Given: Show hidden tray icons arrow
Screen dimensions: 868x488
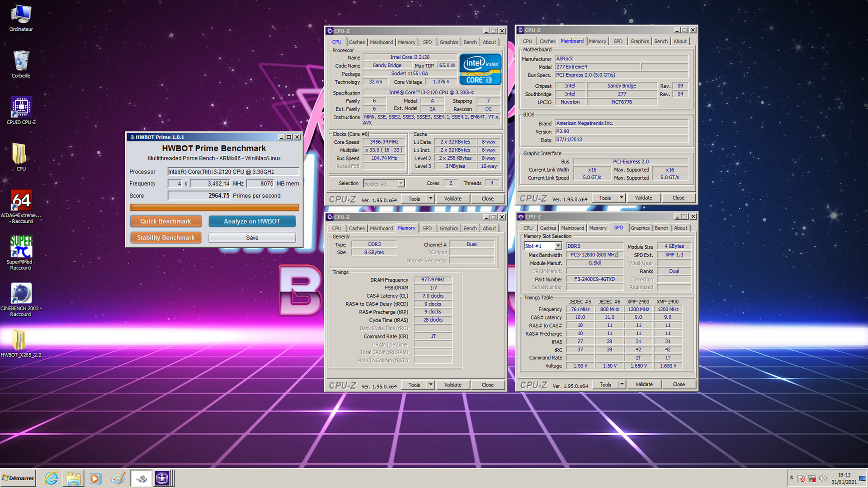Looking at the screenshot, I should click(791, 478).
